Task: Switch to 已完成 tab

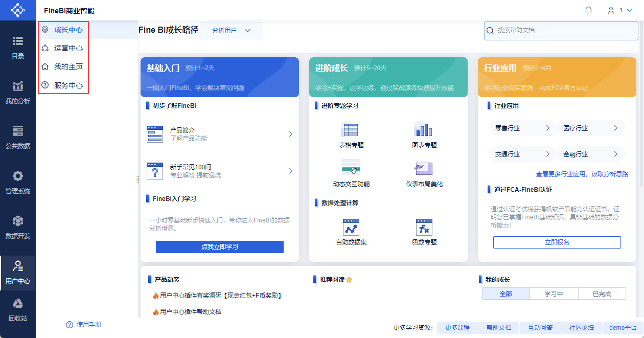Action: point(602,294)
